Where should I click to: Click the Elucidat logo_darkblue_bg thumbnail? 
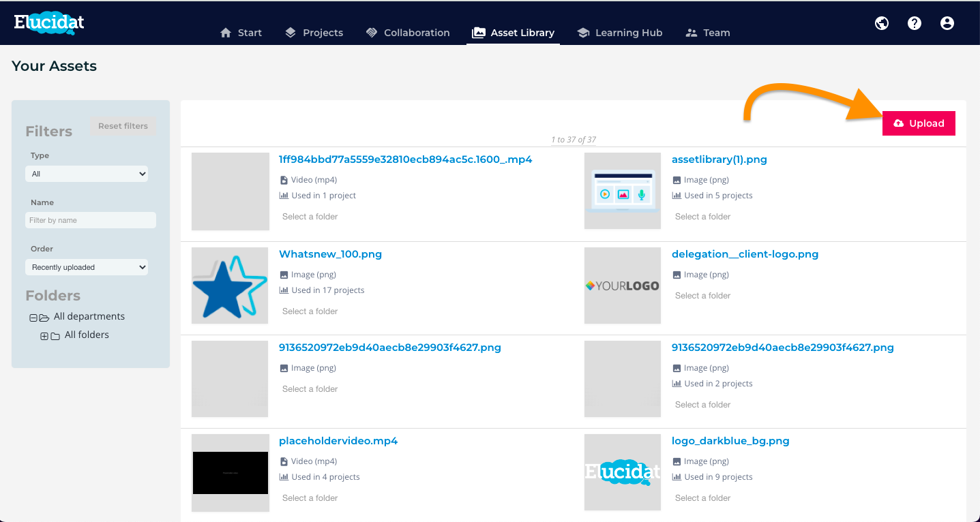click(623, 472)
